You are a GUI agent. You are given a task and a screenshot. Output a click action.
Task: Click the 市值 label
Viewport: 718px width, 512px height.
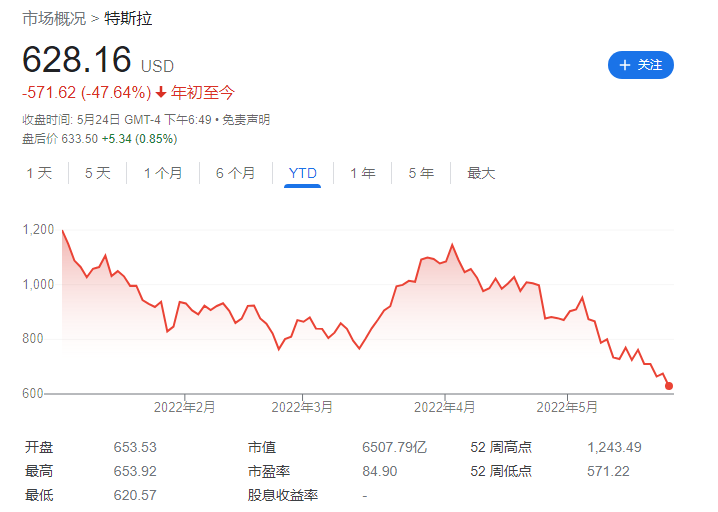pos(262,447)
